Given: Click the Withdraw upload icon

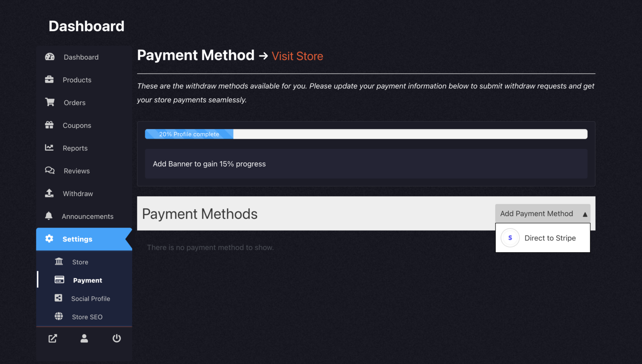Looking at the screenshot, I should click(x=49, y=193).
